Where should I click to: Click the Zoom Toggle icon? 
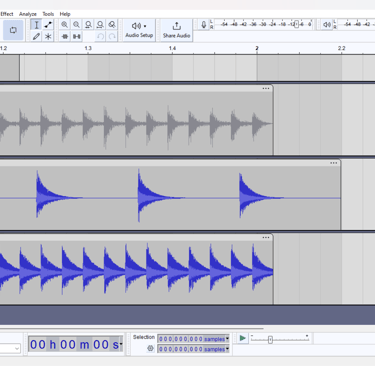(x=112, y=25)
